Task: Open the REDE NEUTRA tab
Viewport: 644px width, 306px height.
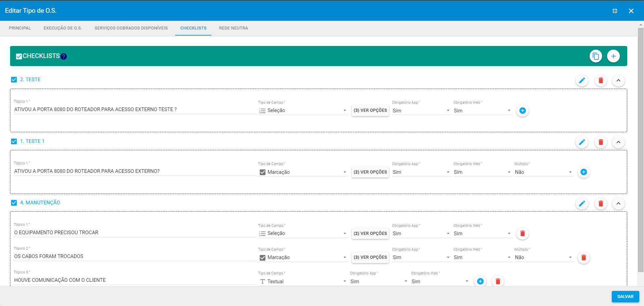Action: 234,28
